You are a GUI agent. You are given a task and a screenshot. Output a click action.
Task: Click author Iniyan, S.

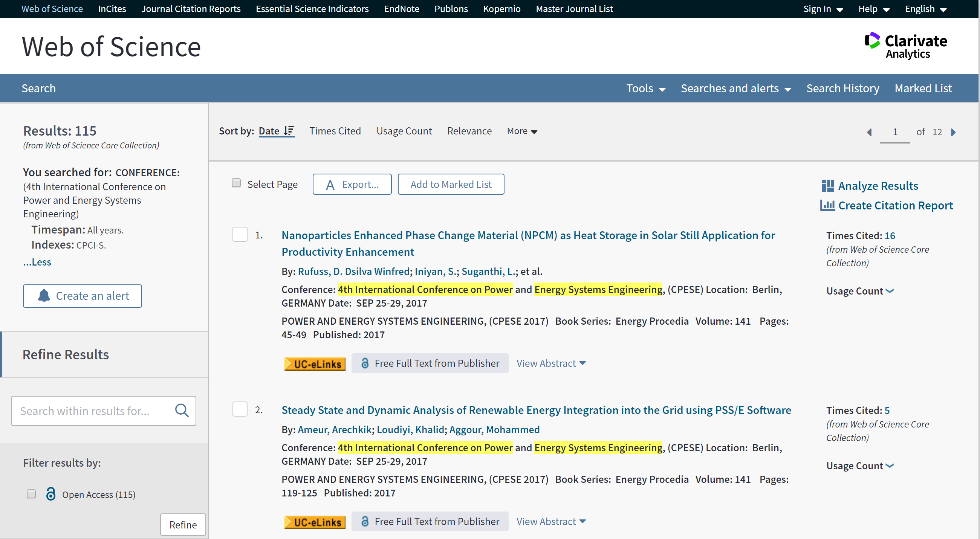(x=436, y=271)
